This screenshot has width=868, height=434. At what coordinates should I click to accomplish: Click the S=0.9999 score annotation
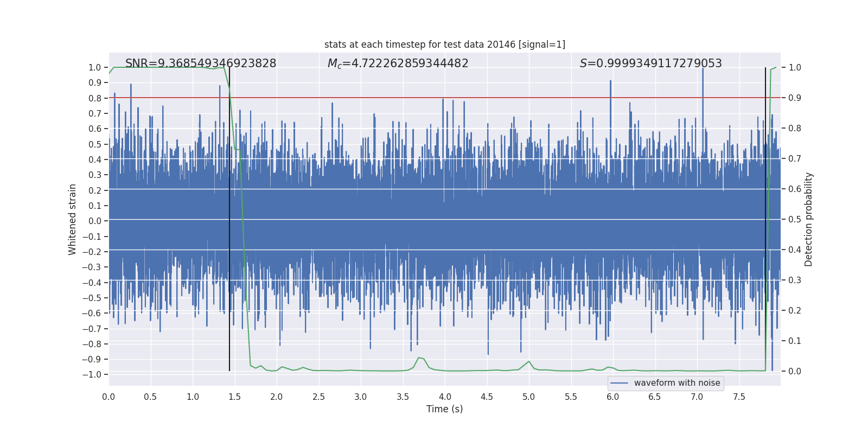tap(651, 63)
